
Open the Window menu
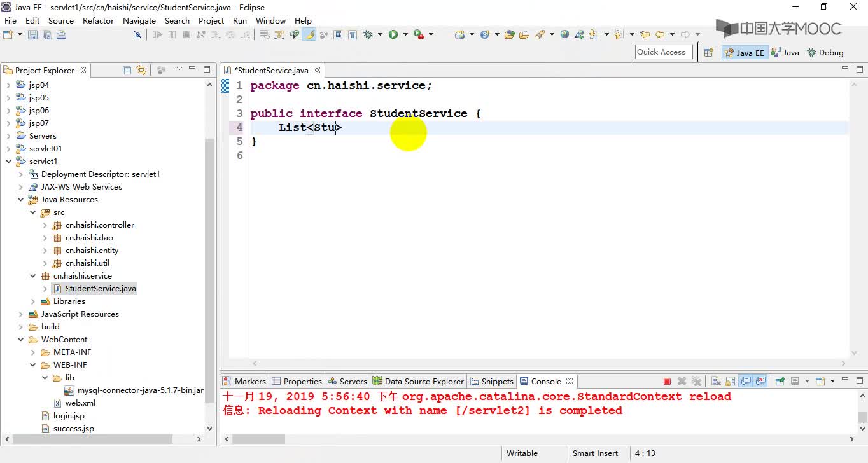[270, 20]
